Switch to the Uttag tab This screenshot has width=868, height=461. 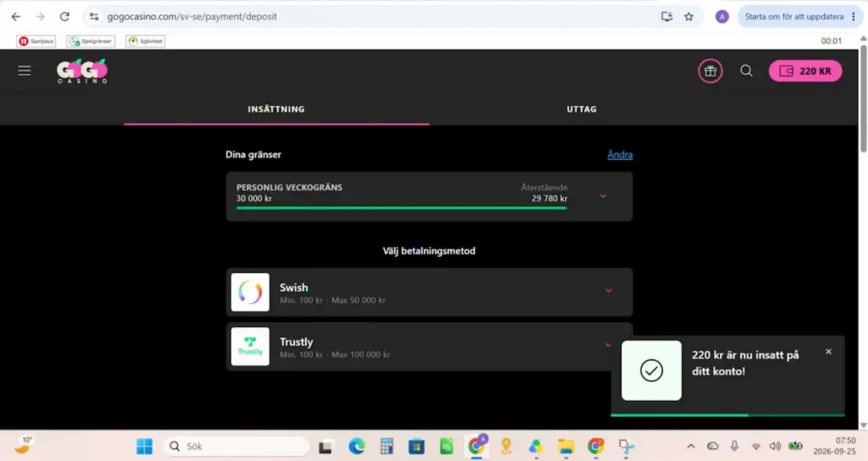[581, 109]
